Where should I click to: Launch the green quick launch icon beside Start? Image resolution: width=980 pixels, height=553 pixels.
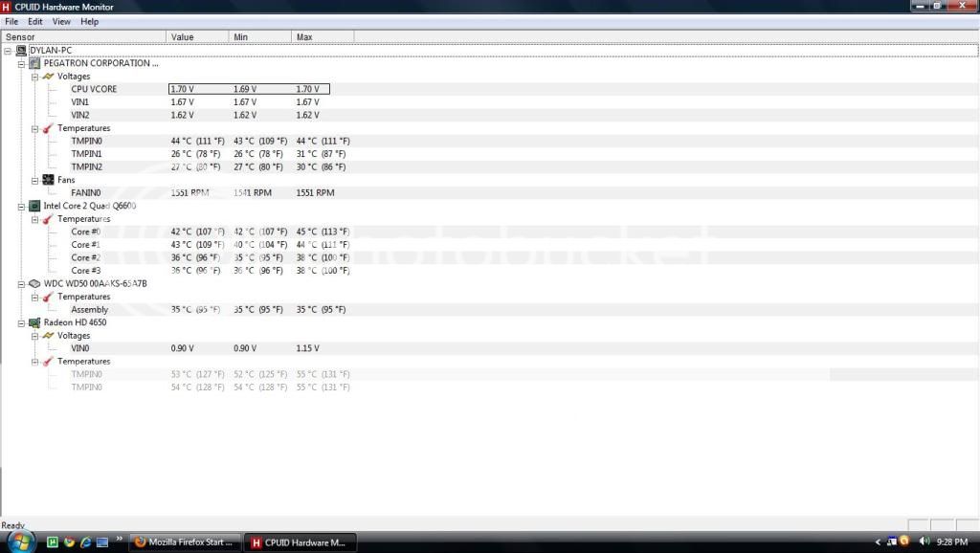coord(53,542)
